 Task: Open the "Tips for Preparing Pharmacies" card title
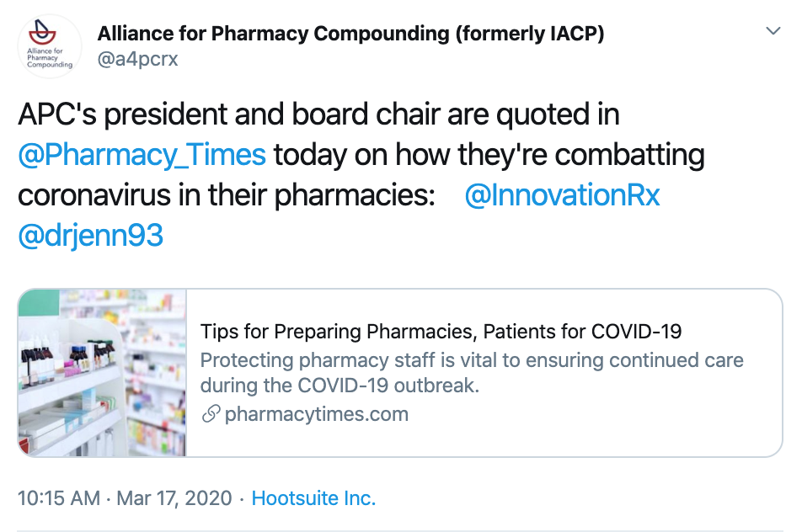point(441,331)
